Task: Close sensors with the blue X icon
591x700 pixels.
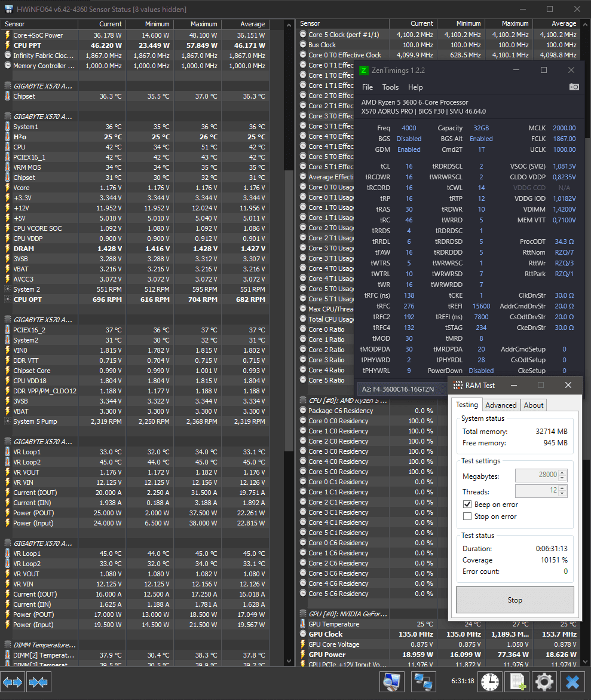Action: [x=572, y=681]
